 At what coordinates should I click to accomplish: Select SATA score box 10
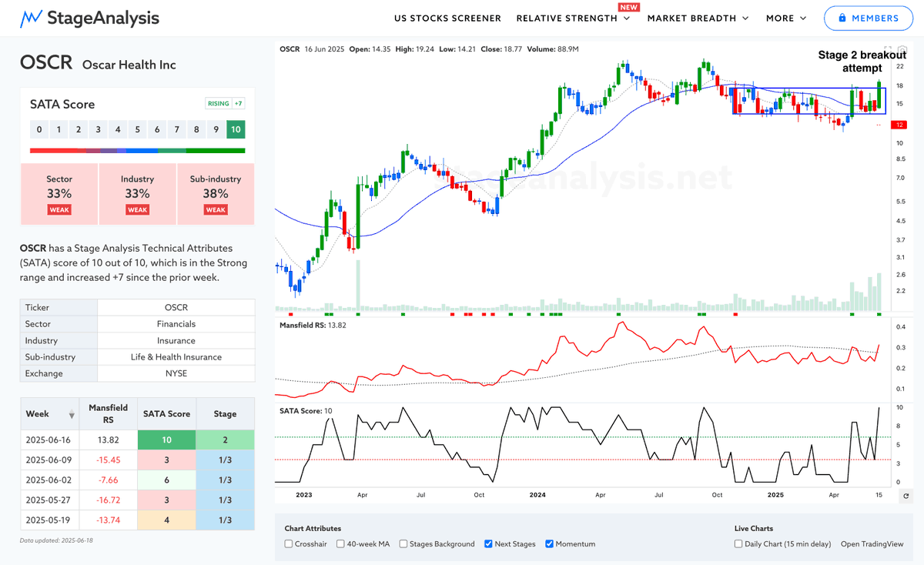click(x=236, y=130)
